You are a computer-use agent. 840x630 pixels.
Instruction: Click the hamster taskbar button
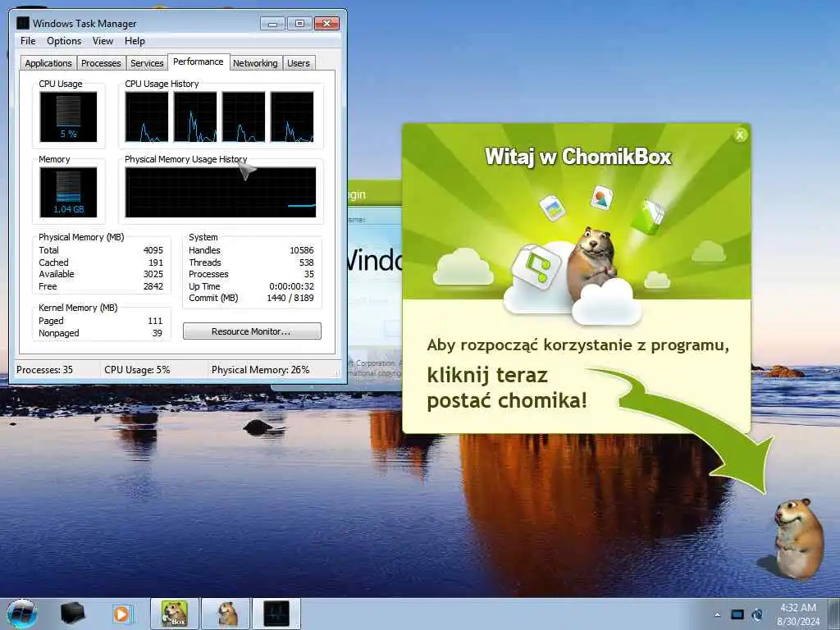click(227, 614)
